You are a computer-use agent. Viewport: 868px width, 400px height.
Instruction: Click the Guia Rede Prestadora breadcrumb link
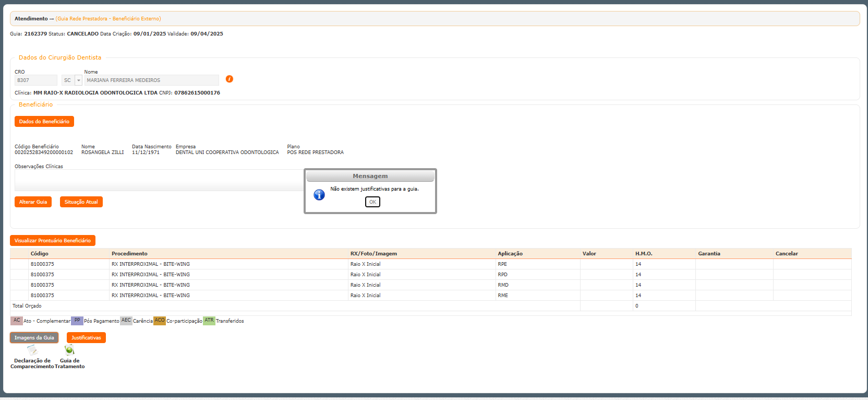point(108,19)
